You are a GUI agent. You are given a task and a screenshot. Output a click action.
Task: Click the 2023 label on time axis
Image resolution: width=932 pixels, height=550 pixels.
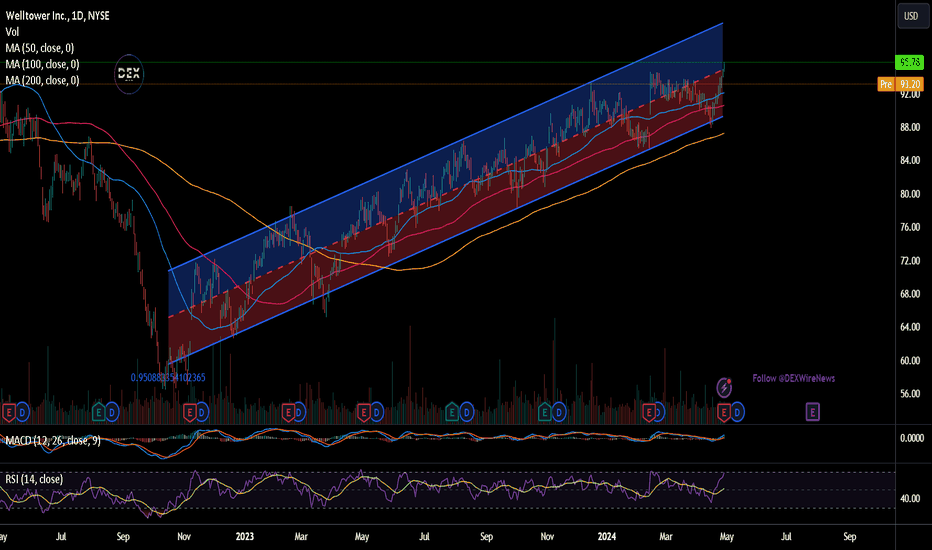pyautogui.click(x=244, y=536)
